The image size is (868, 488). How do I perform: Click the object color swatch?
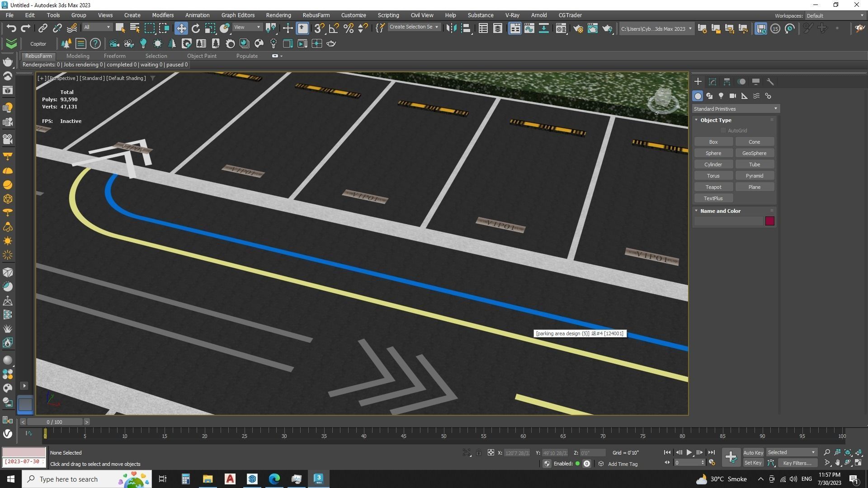[769, 221]
